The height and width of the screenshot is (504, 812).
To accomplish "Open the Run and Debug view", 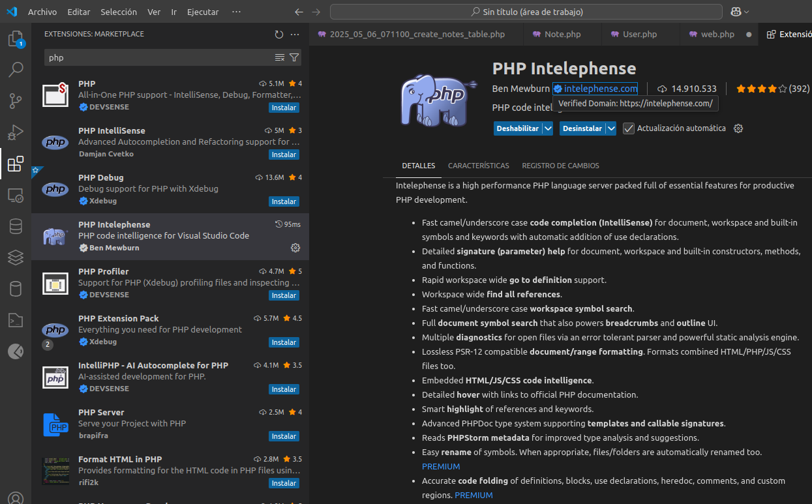I will coord(16,132).
